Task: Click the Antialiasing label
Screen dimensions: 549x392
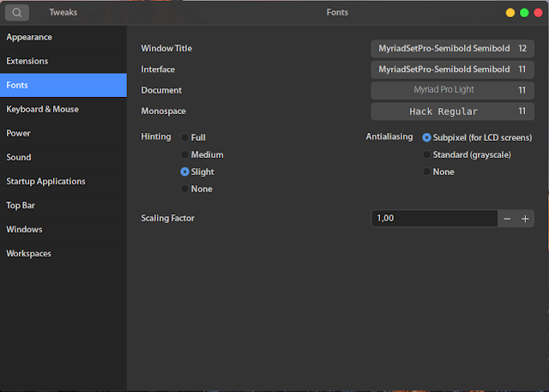Action: [x=389, y=136]
